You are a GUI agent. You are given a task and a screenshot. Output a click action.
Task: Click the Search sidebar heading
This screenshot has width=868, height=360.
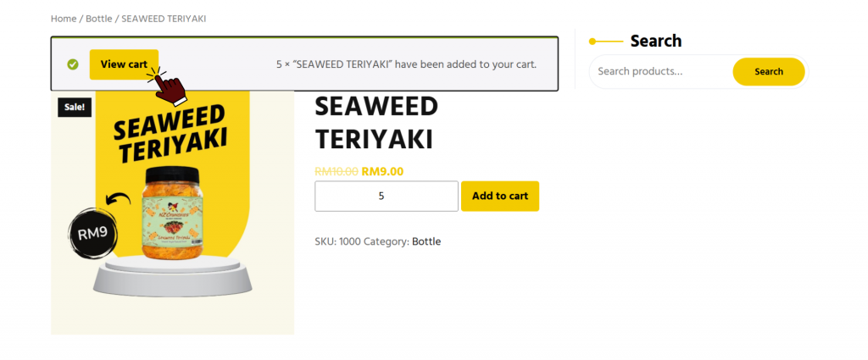pyautogui.click(x=655, y=41)
